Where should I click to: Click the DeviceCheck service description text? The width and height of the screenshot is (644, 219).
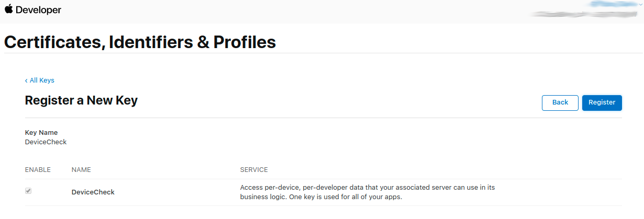tap(367, 187)
